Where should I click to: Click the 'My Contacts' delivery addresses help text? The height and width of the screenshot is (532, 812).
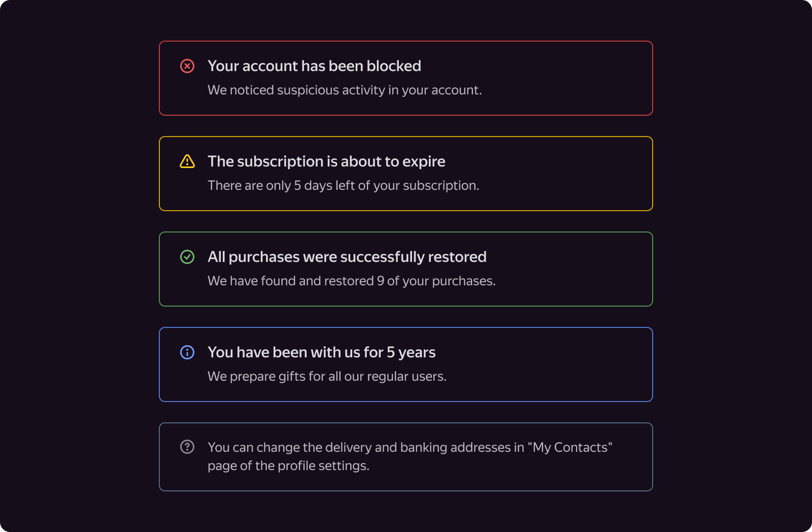[410, 447]
